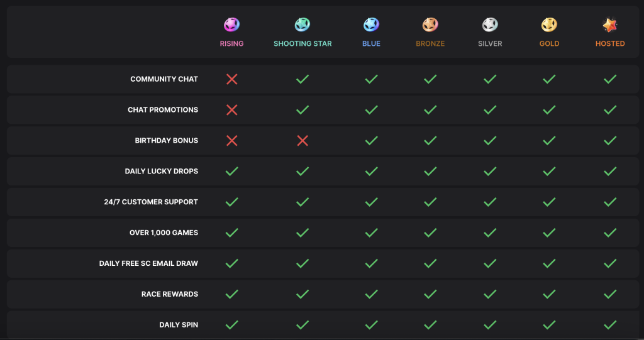Click Daily Lucky Drops checkmark under Gold

point(549,171)
